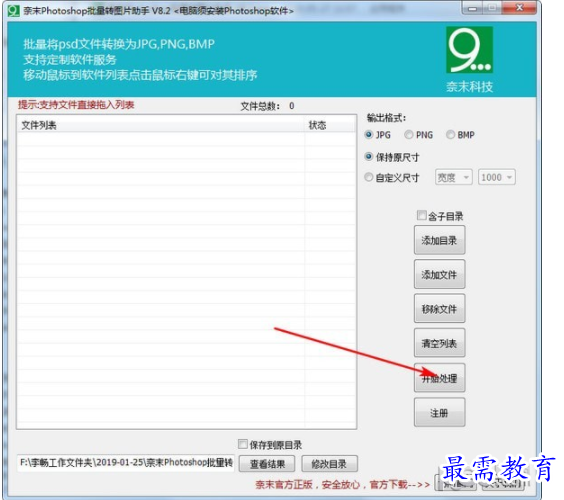Click the 修改目录 button

[329, 464]
